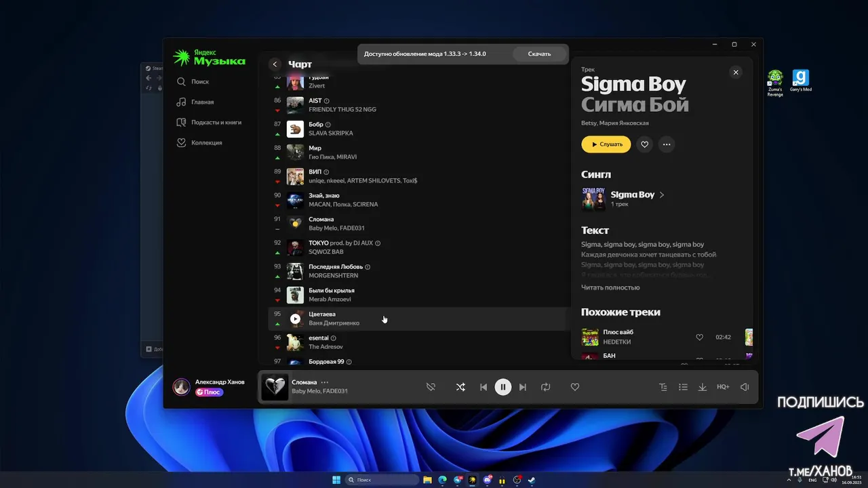Play similar track Плюс вайб
This screenshot has height=488, width=868.
point(590,337)
